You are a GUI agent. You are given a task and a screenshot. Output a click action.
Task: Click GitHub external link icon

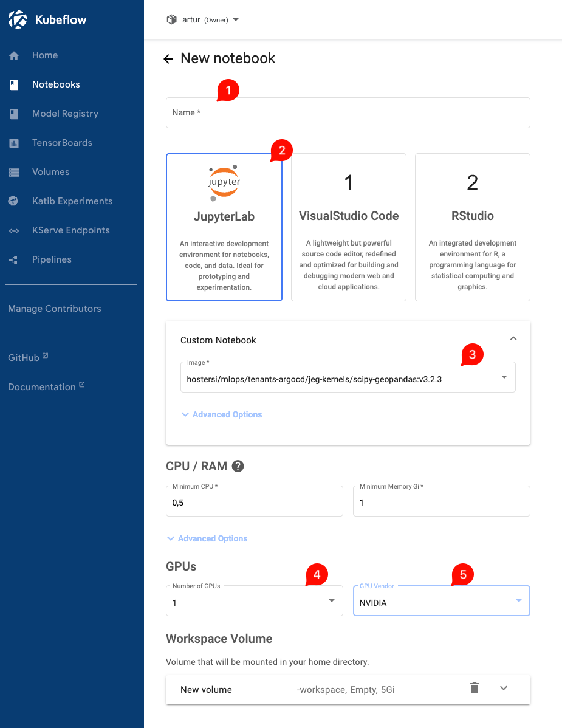46,355
